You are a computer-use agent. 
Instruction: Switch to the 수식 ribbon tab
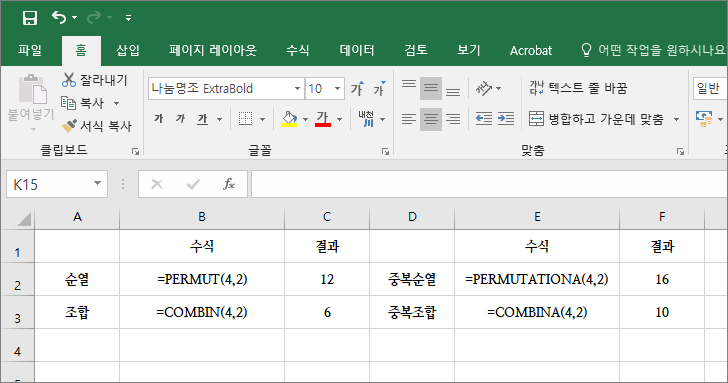(298, 50)
